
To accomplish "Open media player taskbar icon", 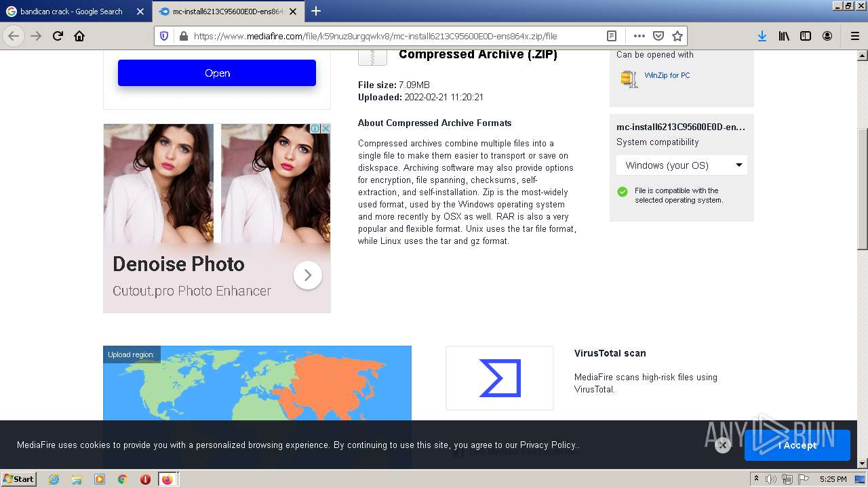I will [x=100, y=479].
